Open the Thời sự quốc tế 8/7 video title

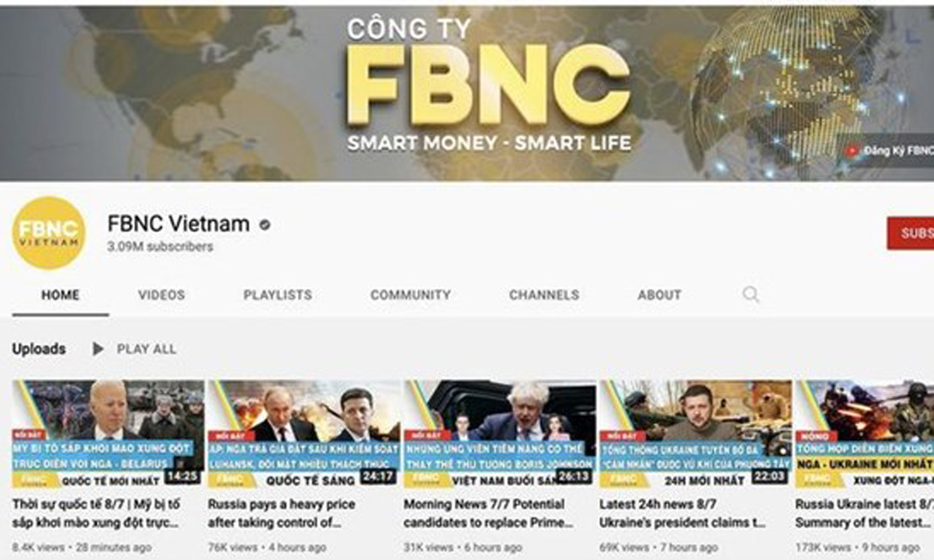[96, 513]
